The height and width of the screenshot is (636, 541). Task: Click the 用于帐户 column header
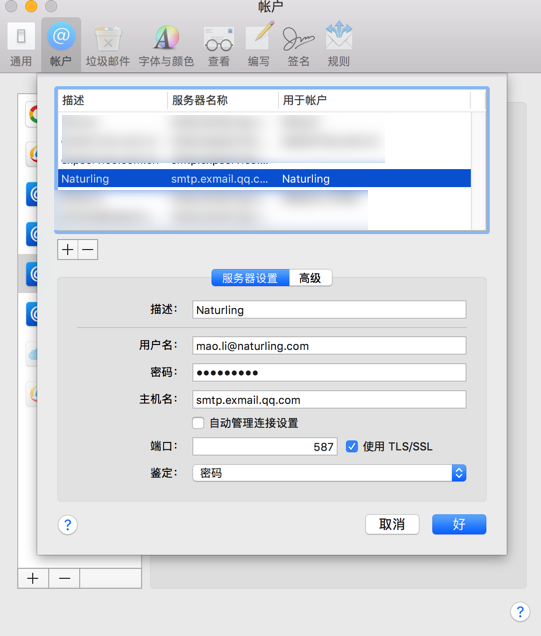374,100
